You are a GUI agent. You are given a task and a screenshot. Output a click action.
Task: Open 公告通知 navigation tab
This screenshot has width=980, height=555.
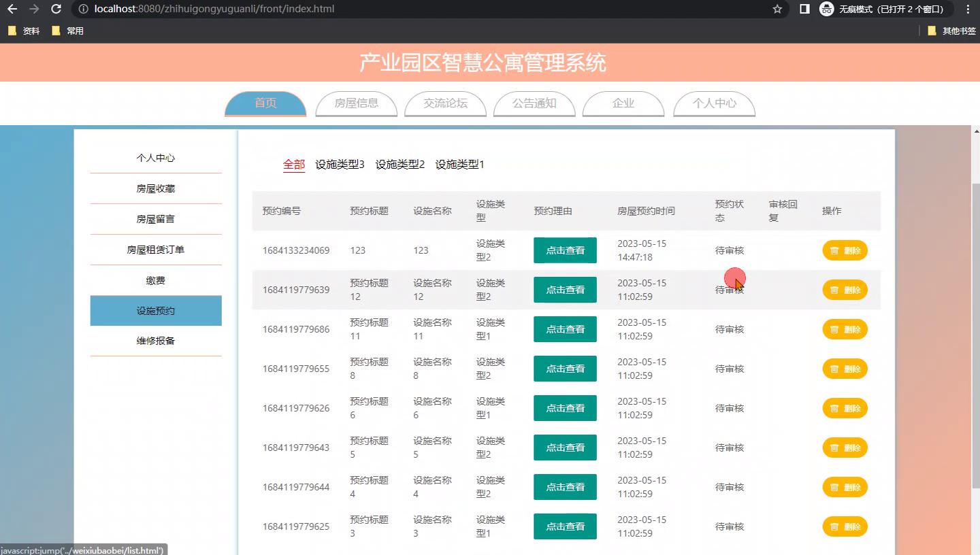[535, 103]
